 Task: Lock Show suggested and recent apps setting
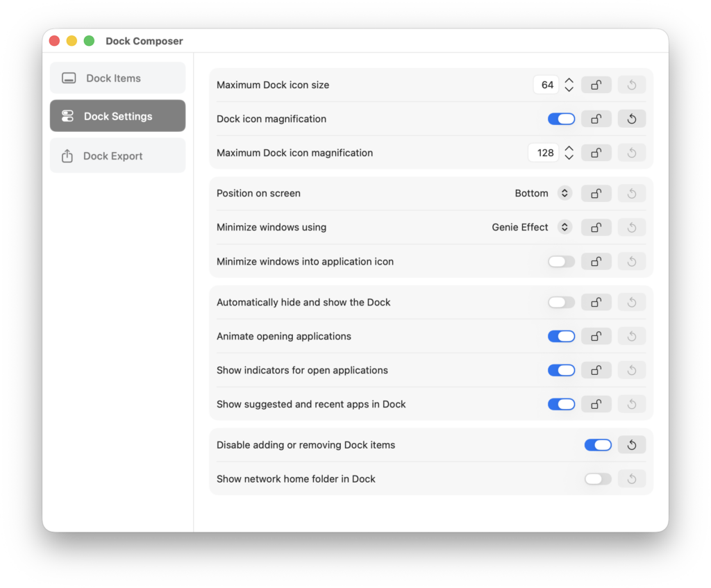(596, 405)
